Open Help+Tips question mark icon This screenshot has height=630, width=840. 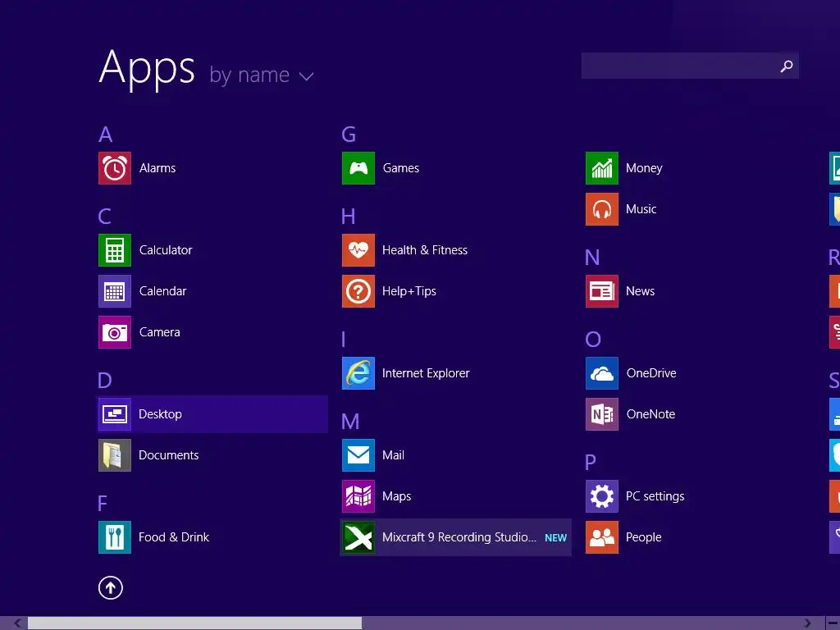click(x=358, y=291)
